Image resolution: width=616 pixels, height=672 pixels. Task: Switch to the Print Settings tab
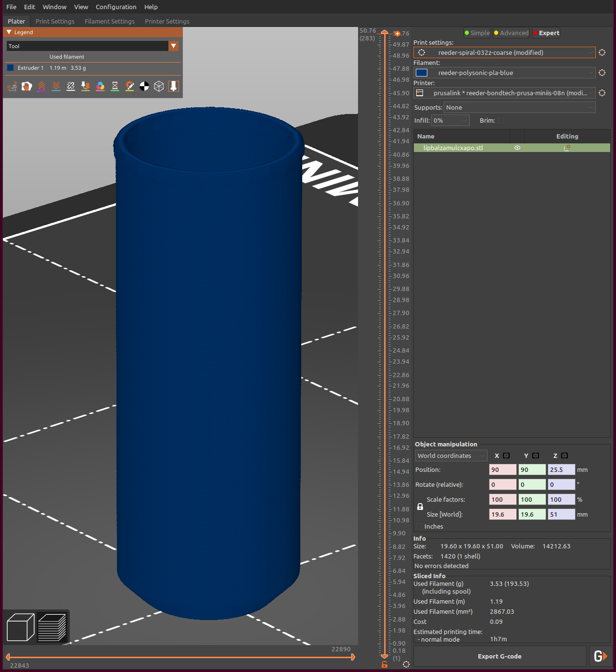(x=55, y=21)
